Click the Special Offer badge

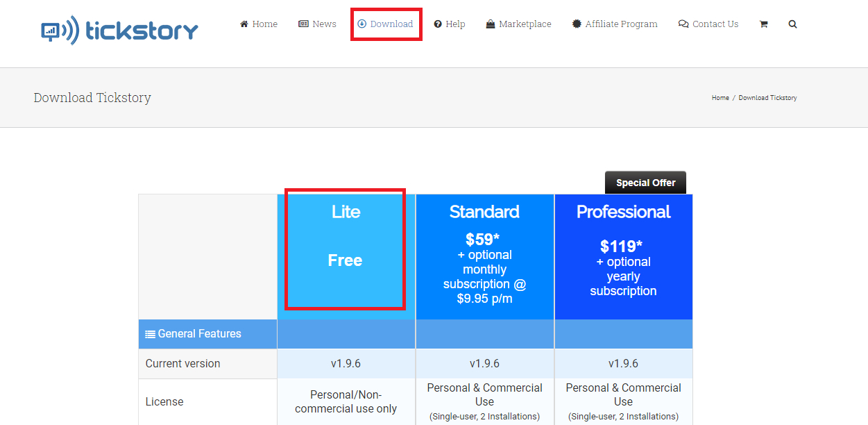pyautogui.click(x=645, y=183)
